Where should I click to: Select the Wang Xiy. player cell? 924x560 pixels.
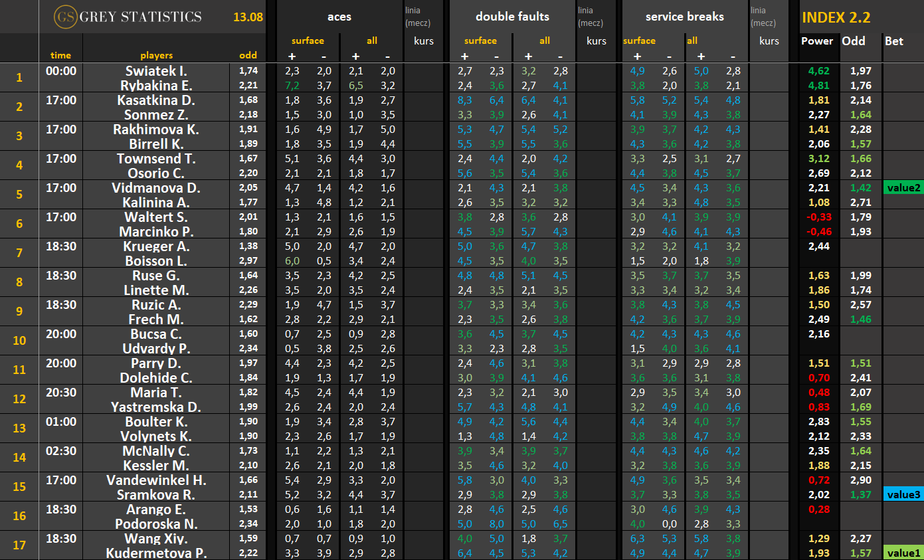(156, 538)
